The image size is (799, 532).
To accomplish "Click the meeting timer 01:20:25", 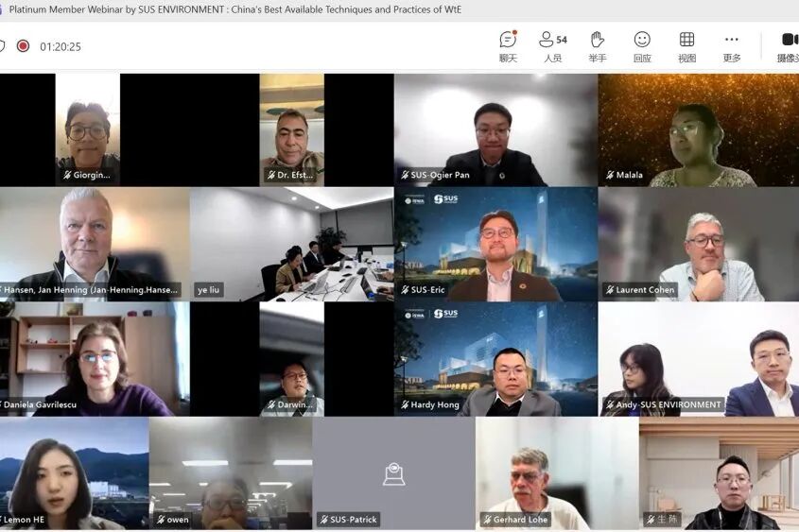I will click(61, 47).
